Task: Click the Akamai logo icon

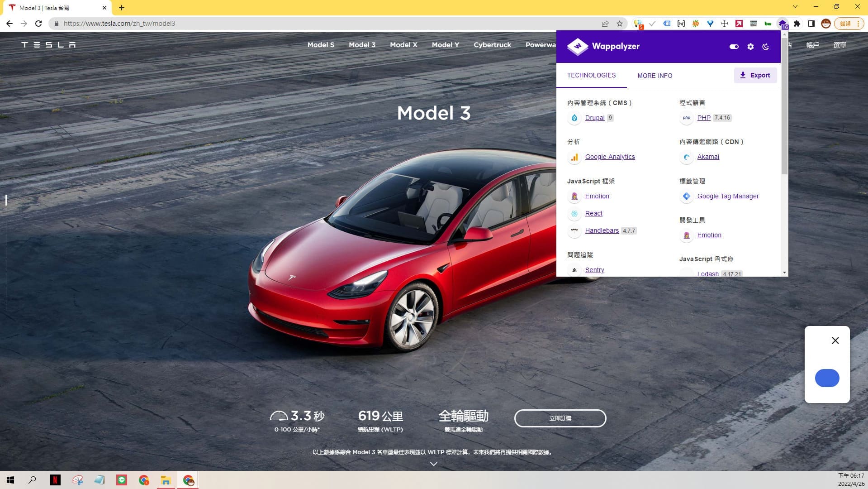Action: (x=686, y=157)
